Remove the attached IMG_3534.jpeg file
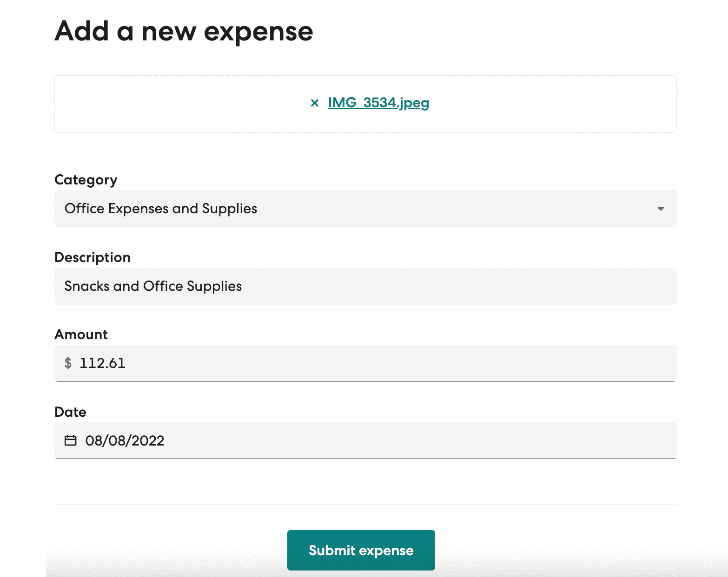Image resolution: width=728 pixels, height=577 pixels. pos(315,103)
